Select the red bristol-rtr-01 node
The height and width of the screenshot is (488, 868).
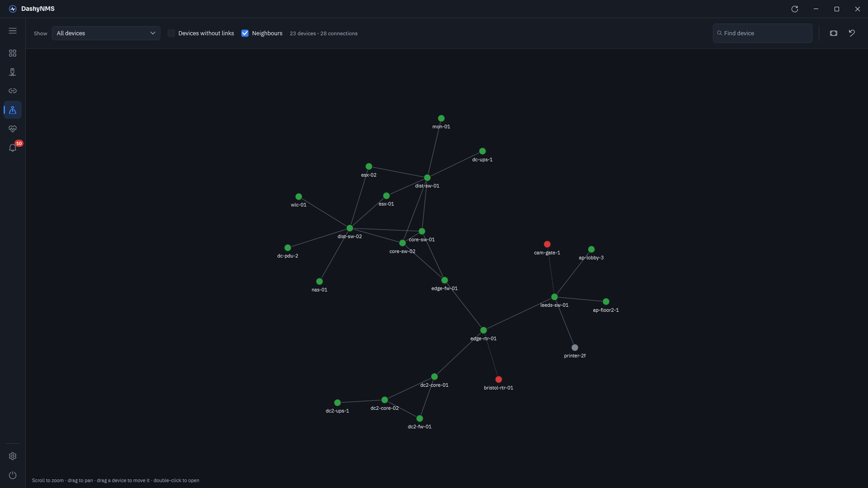click(x=499, y=380)
